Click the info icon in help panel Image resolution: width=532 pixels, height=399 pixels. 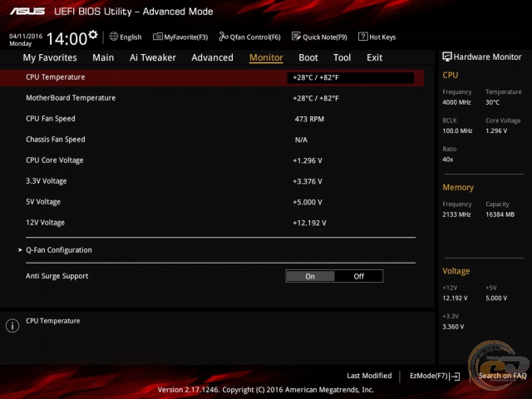12,326
